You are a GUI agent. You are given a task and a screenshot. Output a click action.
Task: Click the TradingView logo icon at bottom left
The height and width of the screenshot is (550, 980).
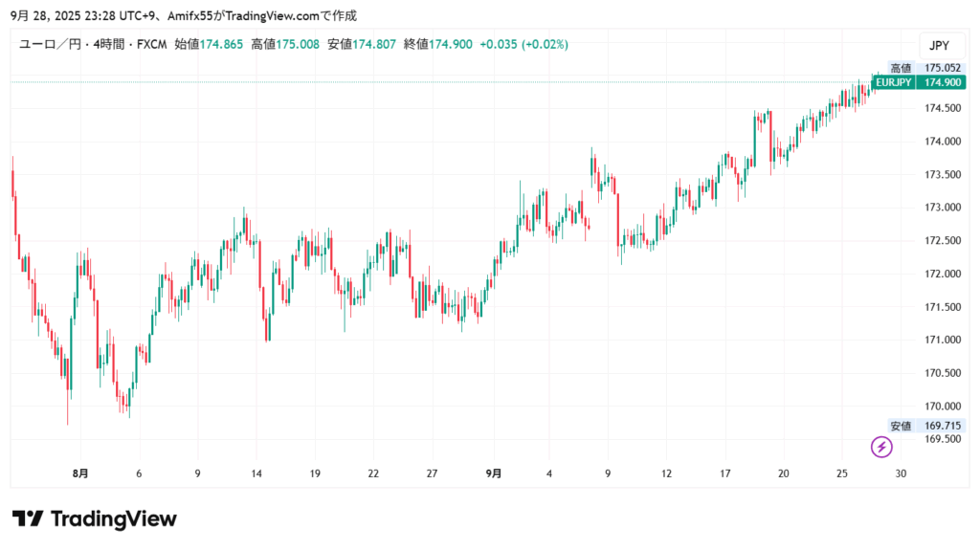click(28, 519)
